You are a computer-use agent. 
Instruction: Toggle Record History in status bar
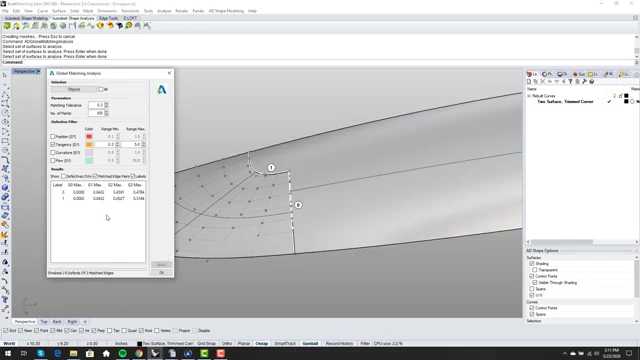339,344
